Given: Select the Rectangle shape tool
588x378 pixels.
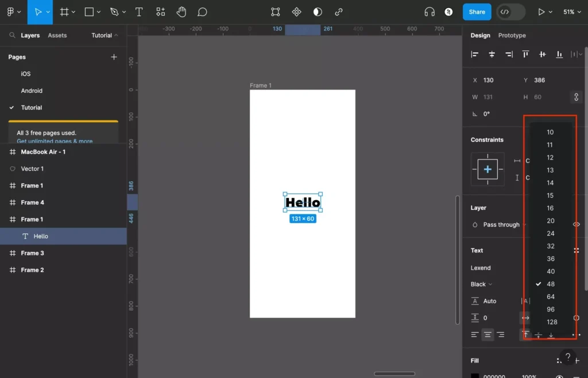Looking at the screenshot, I should click(89, 12).
